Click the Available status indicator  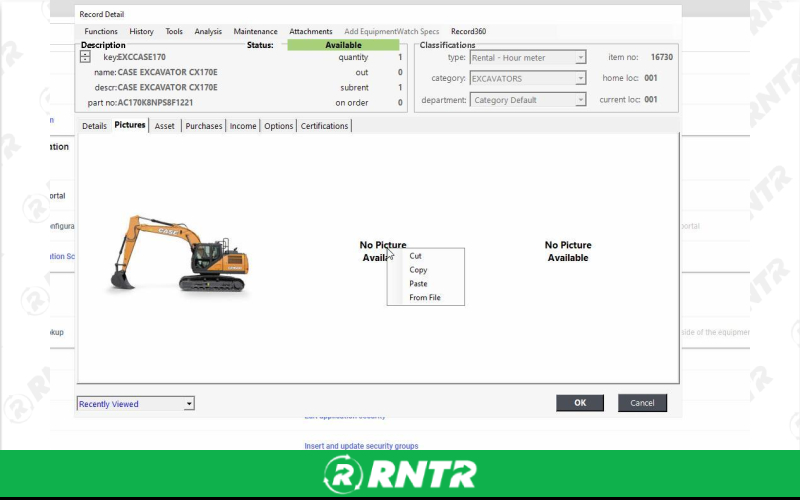tap(343, 45)
